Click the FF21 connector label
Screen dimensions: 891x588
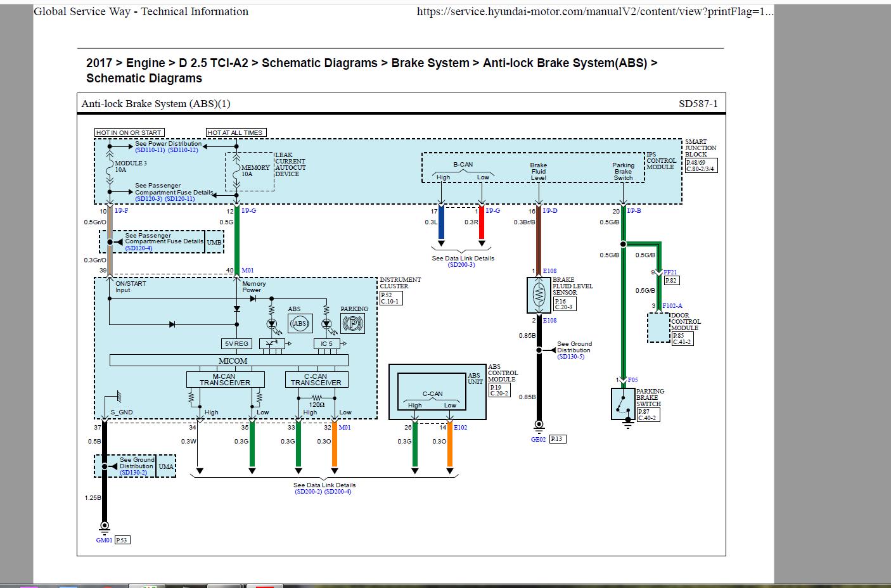point(670,272)
